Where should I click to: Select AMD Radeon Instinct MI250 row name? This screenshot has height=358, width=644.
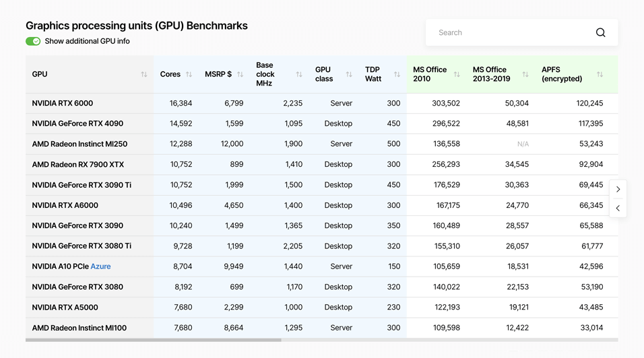(79, 144)
